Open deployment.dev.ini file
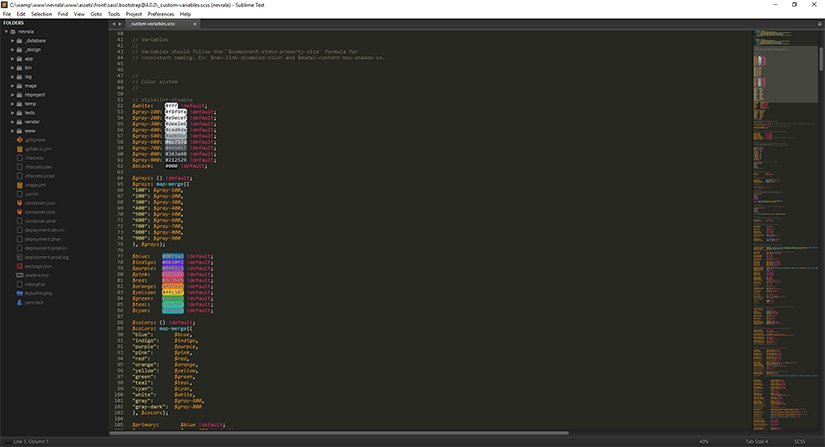The image size is (825, 447). [x=44, y=230]
